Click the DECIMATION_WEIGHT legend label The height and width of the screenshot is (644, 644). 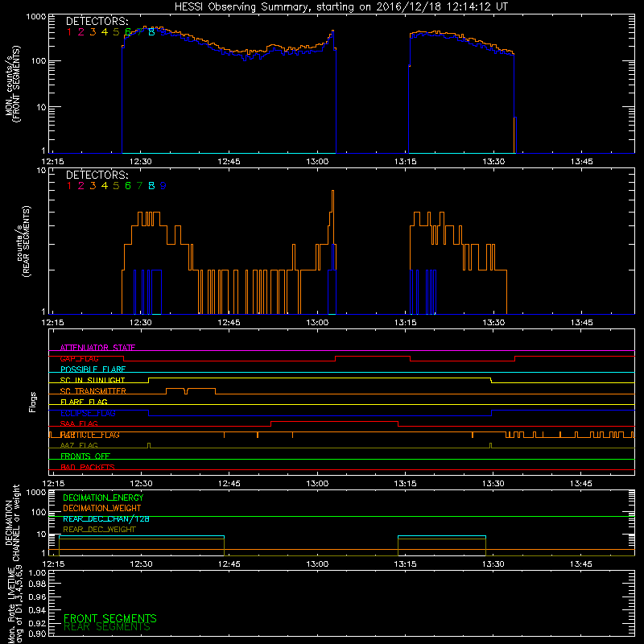102,508
